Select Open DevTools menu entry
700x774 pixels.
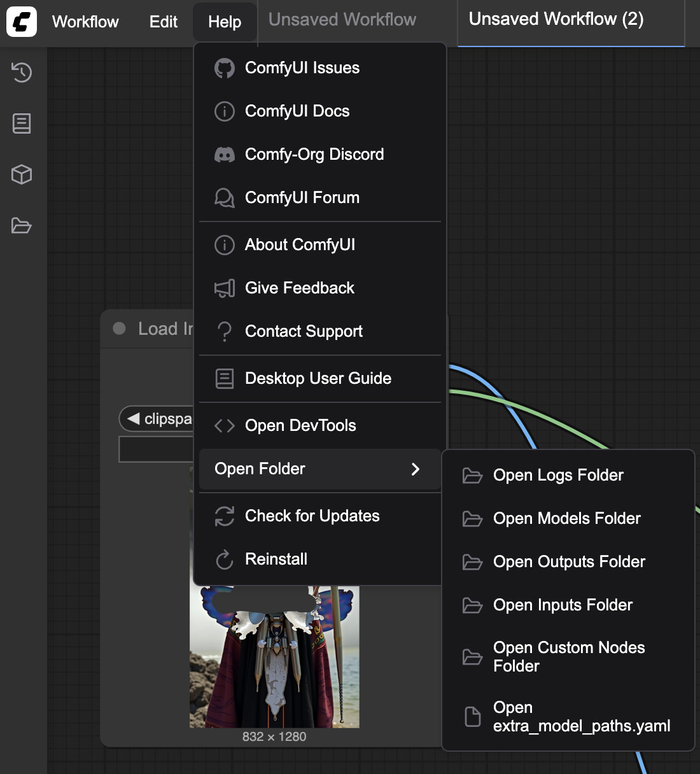coord(320,426)
